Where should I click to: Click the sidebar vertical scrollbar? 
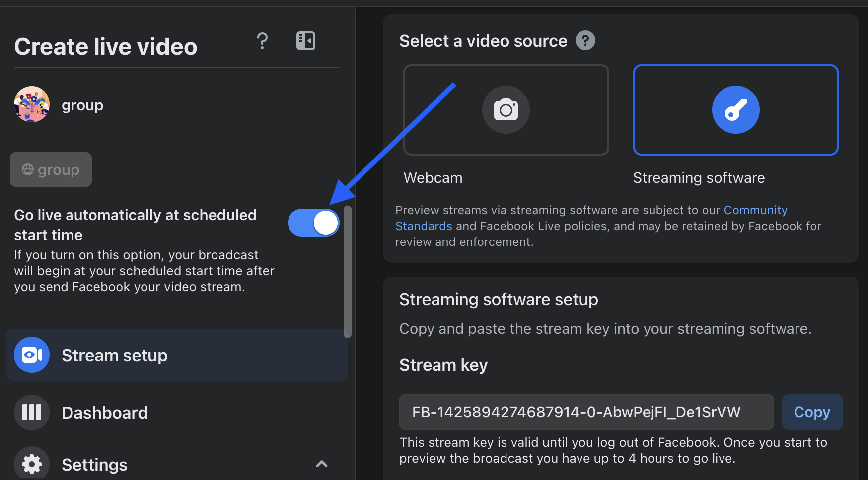[348, 272]
